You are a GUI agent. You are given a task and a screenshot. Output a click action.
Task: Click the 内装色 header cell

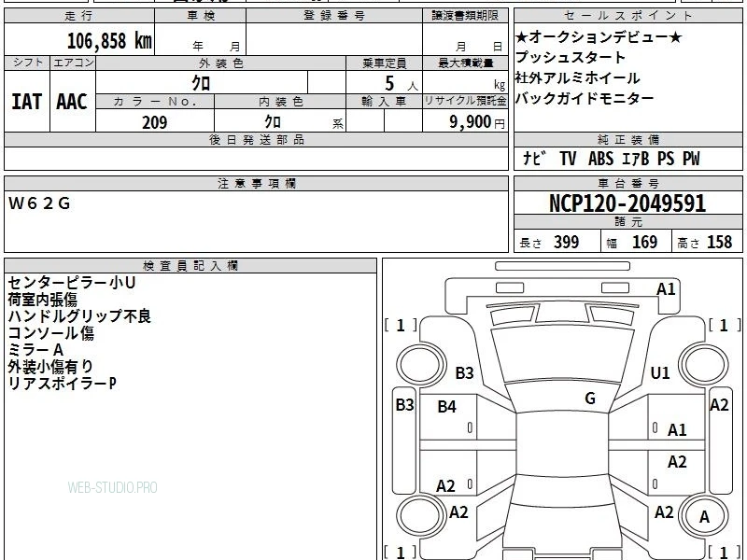coord(280,102)
